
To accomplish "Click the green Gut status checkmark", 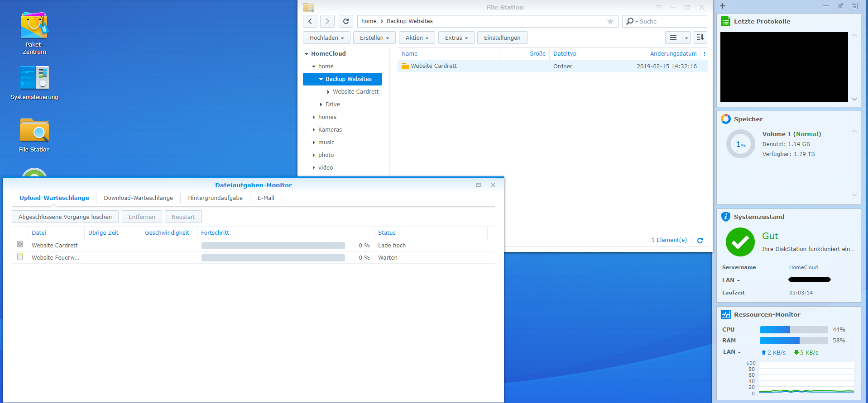I will tap(740, 242).
